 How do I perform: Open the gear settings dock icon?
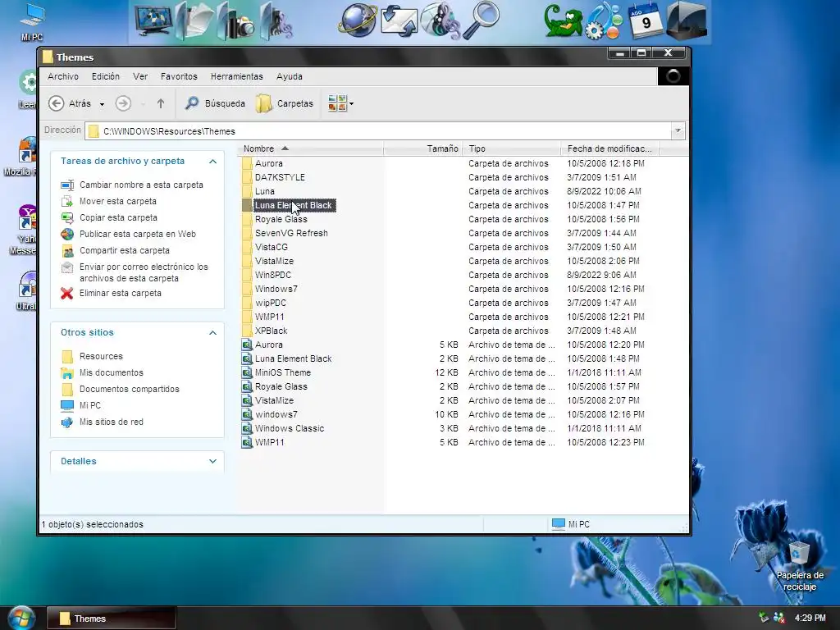point(605,21)
